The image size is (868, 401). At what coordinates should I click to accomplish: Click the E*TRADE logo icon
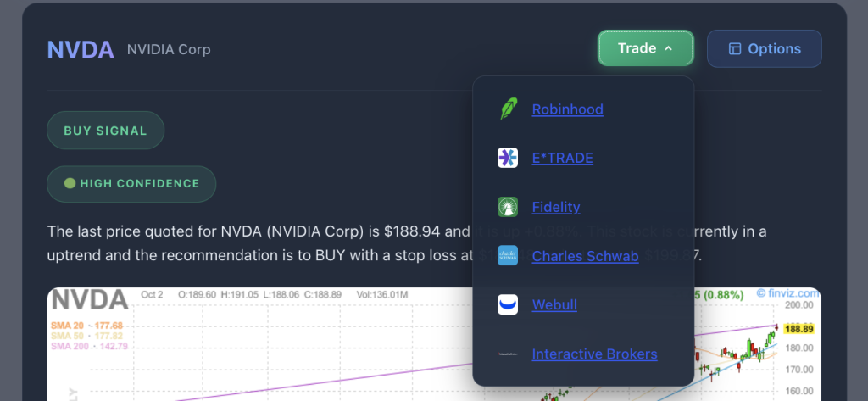click(x=508, y=158)
